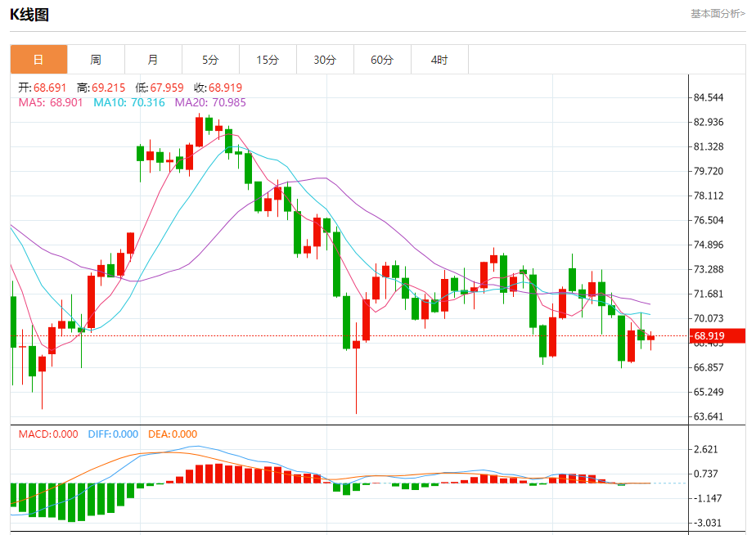Screen dimensions: 756x535
Task: Open the 4时 interval tab
Action: [x=439, y=60]
